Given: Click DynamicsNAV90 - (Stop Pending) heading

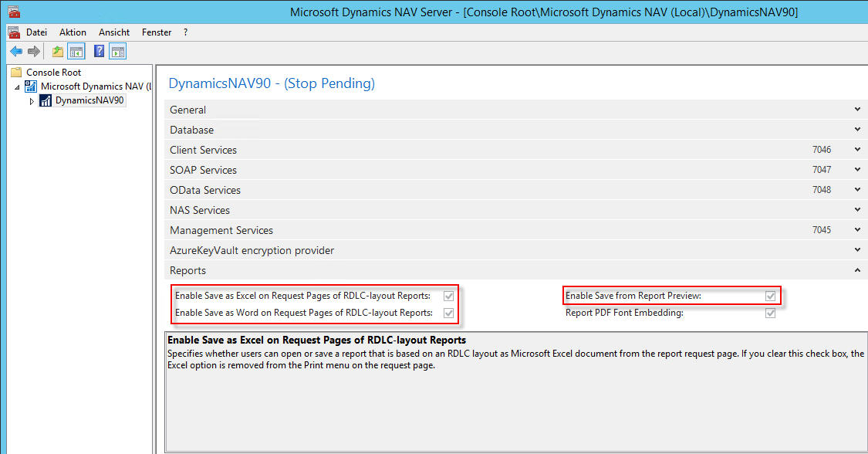Looking at the screenshot, I should point(272,83).
